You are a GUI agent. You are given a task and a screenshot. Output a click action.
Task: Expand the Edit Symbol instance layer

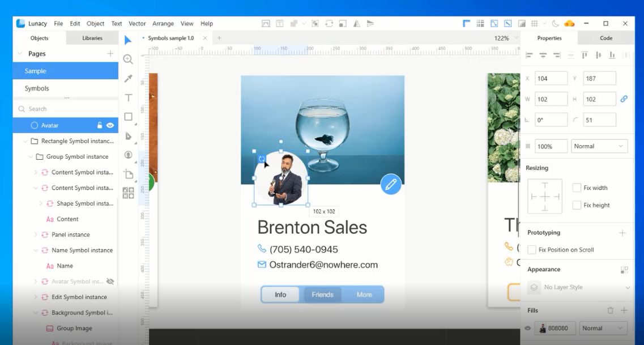tap(35, 297)
